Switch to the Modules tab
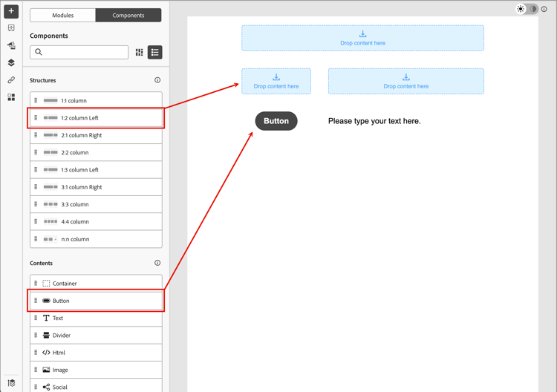The width and height of the screenshot is (557, 392). (63, 16)
